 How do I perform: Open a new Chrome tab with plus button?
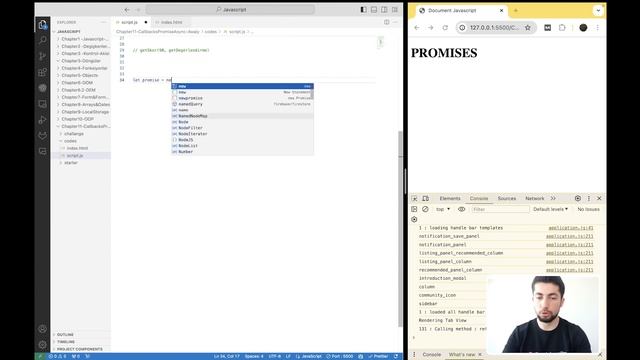[516, 11]
